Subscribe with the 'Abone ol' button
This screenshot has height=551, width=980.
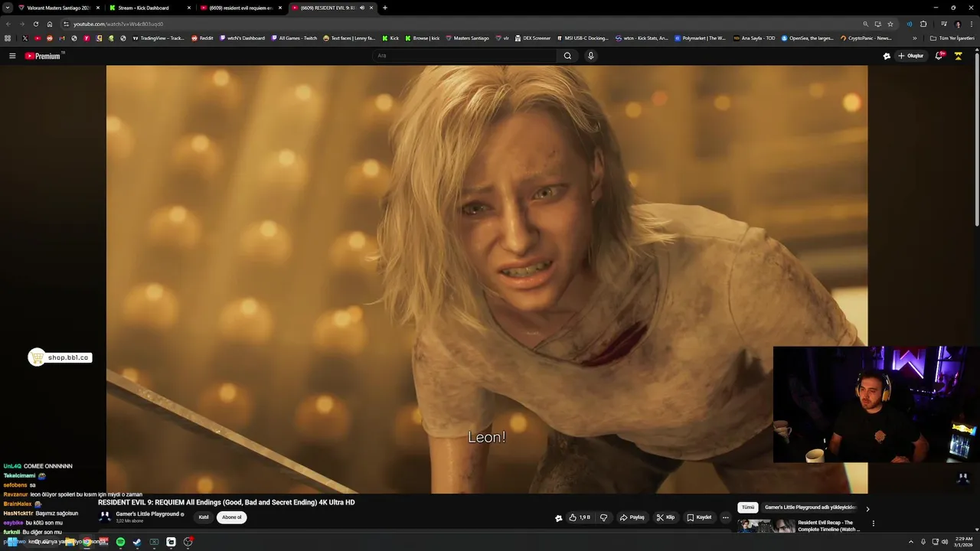tap(231, 517)
